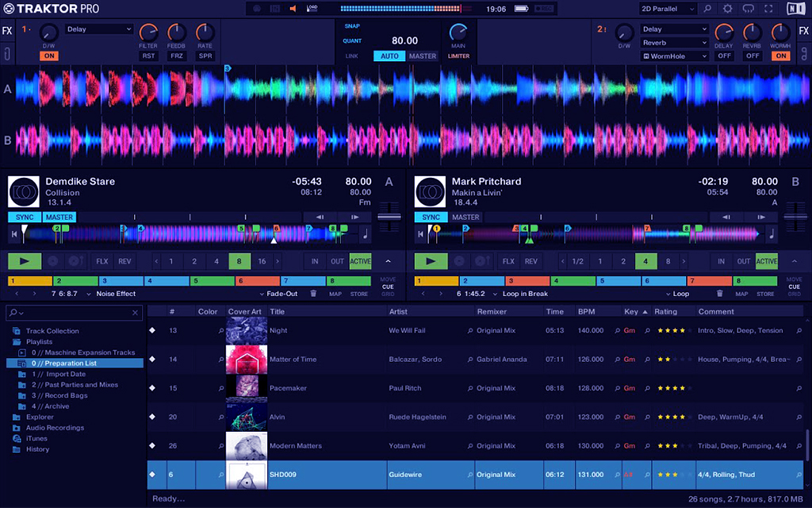The image size is (812, 508).
Task: Turn on the DELAY effect OFF button
Action: tap(725, 56)
